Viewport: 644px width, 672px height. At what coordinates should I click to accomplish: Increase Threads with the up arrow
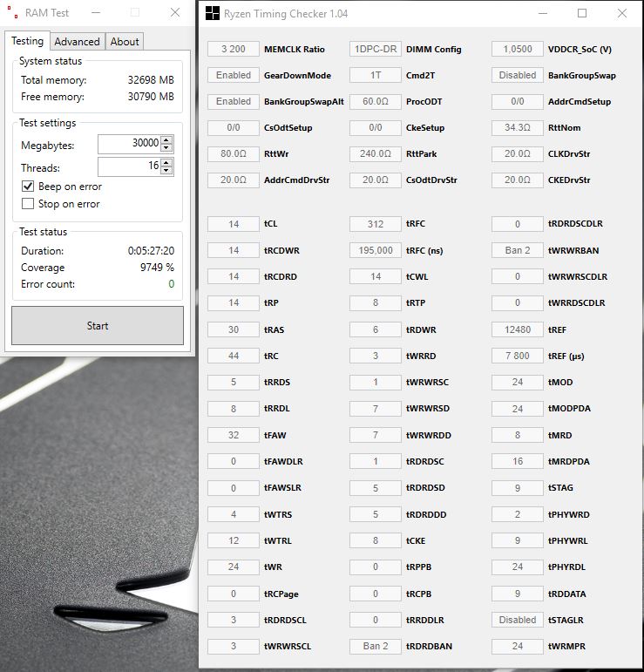point(167,162)
